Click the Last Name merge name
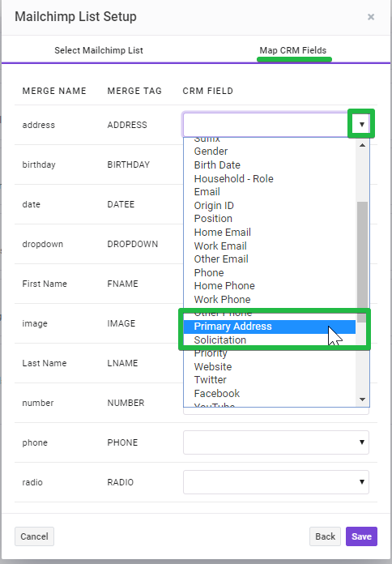This screenshot has width=392, height=564. click(45, 363)
